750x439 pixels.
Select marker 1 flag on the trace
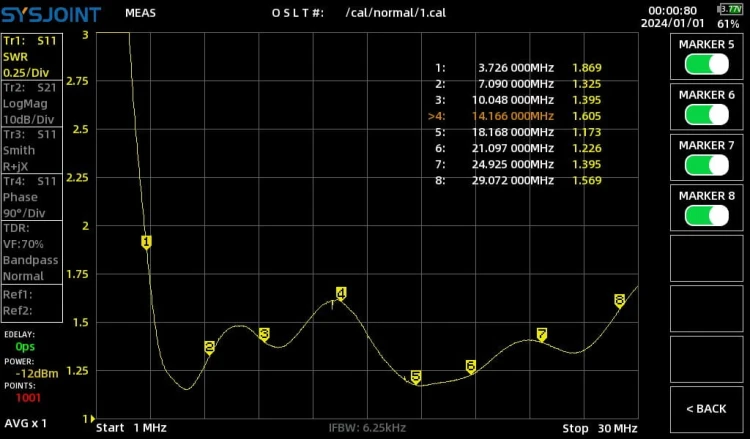coord(146,242)
